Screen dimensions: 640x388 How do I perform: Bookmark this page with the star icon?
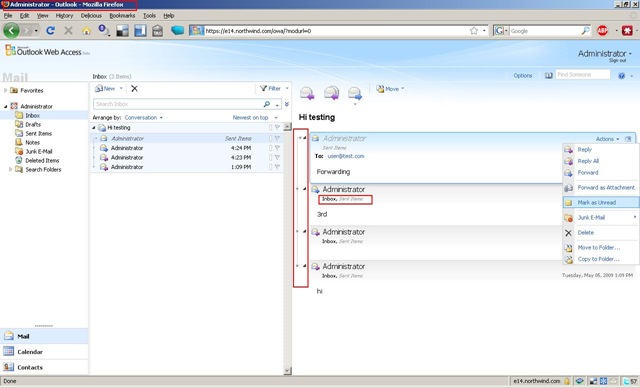474,31
